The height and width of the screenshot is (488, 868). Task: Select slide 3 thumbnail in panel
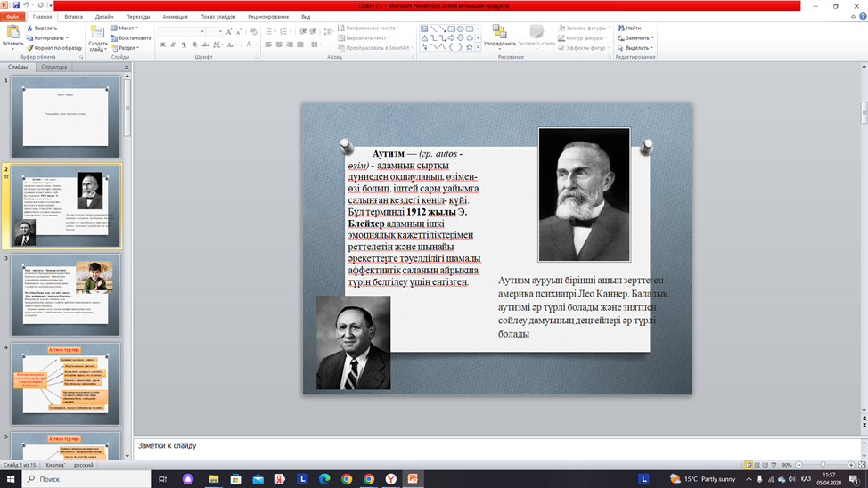(66, 296)
